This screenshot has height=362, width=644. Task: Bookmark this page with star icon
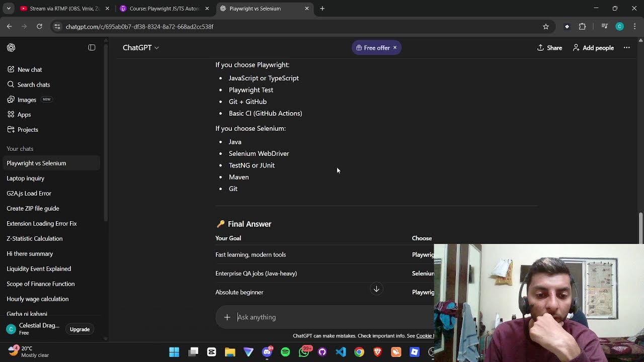(x=546, y=27)
